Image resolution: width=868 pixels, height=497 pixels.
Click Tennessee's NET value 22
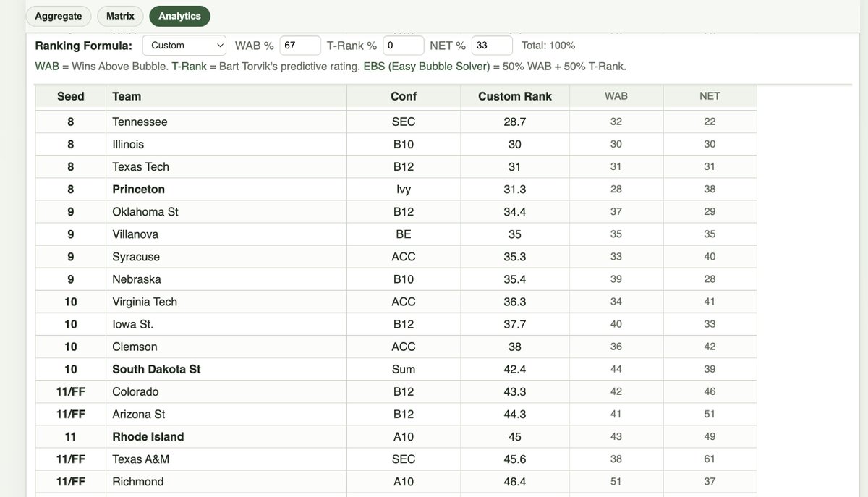710,122
